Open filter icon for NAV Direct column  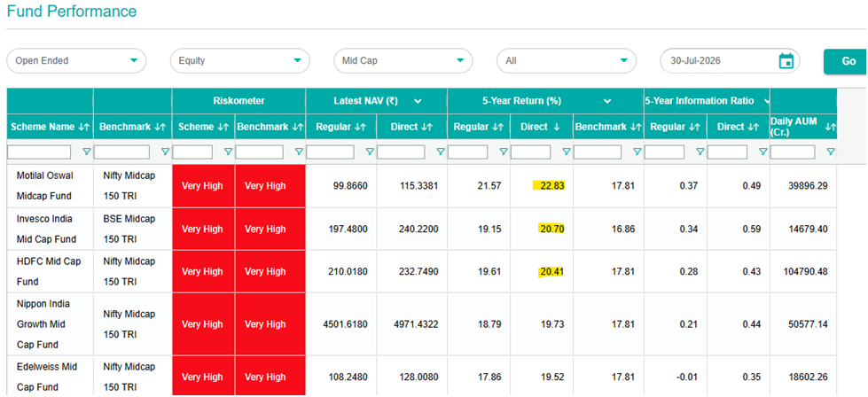pyautogui.click(x=441, y=152)
